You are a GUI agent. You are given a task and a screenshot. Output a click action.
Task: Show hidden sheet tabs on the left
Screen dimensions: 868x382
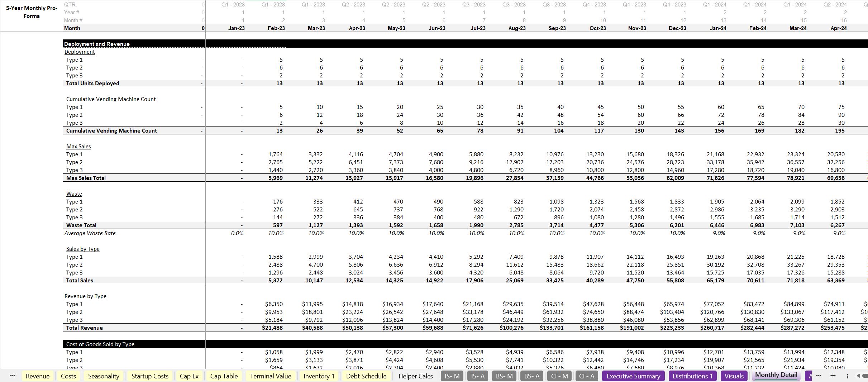(x=13, y=376)
